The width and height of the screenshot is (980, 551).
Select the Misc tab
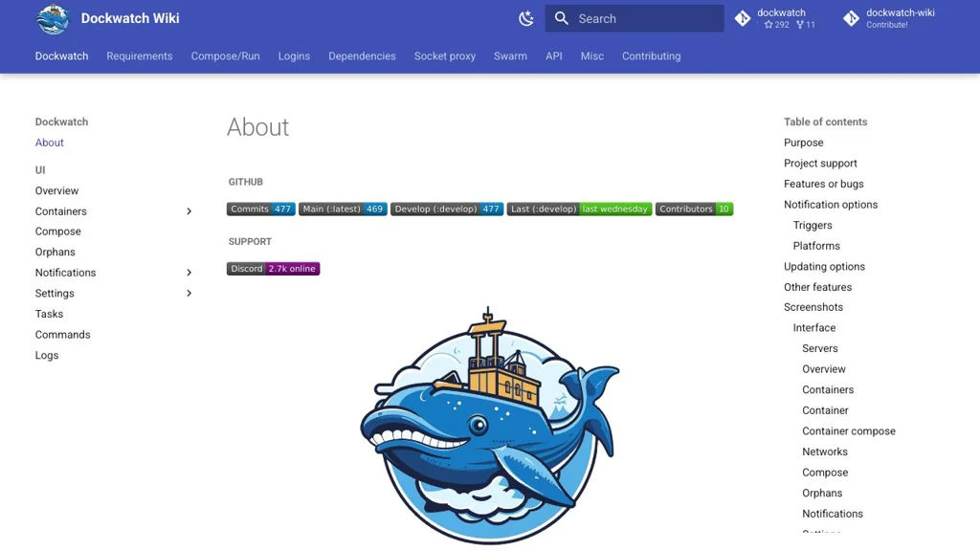click(591, 56)
